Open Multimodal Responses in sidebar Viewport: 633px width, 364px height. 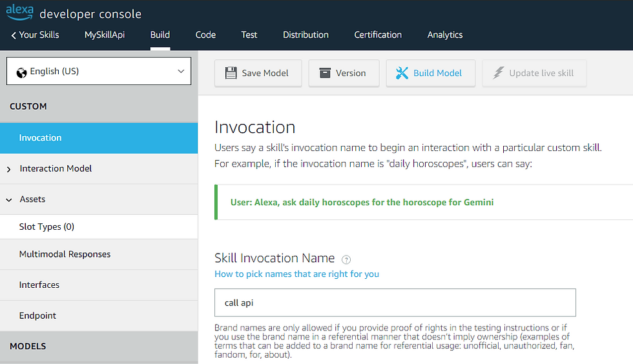99,254
